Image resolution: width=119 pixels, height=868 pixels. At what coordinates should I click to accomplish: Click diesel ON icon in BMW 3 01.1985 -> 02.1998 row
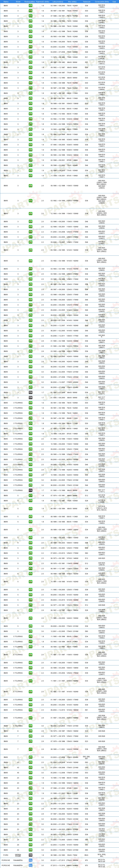point(30,392)
